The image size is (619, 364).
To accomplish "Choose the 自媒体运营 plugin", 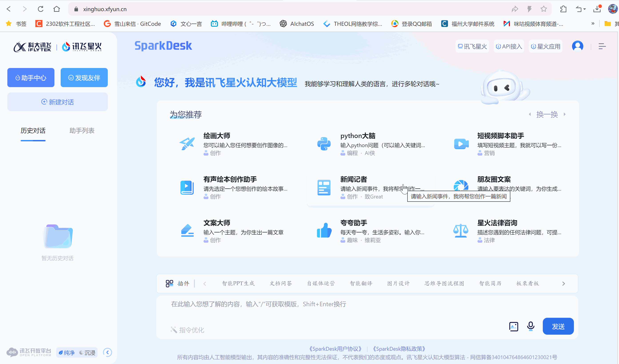I will (x=321, y=283).
